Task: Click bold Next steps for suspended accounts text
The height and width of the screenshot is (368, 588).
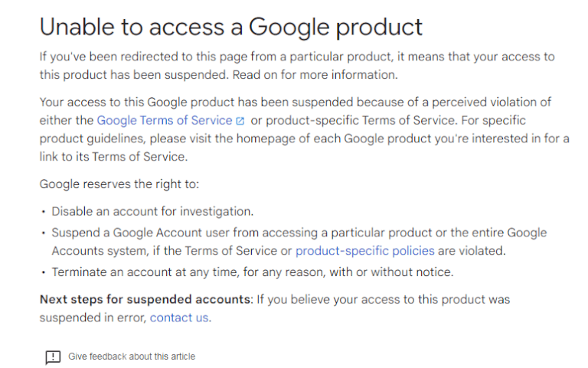Action: click(x=145, y=299)
